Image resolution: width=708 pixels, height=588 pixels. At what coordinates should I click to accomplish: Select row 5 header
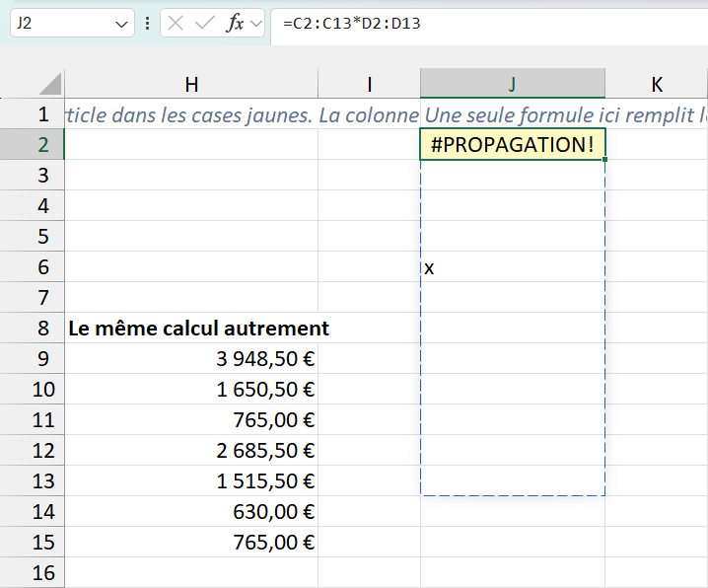33,236
